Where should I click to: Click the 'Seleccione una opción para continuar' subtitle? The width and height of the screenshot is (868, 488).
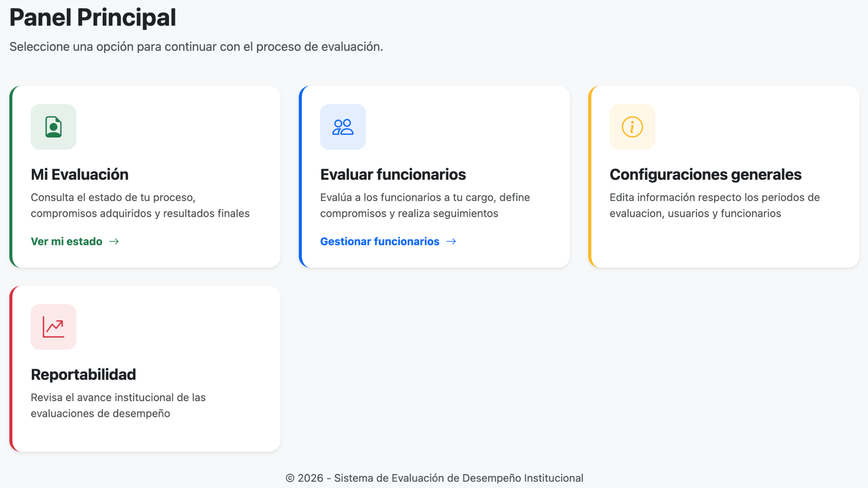coord(196,47)
